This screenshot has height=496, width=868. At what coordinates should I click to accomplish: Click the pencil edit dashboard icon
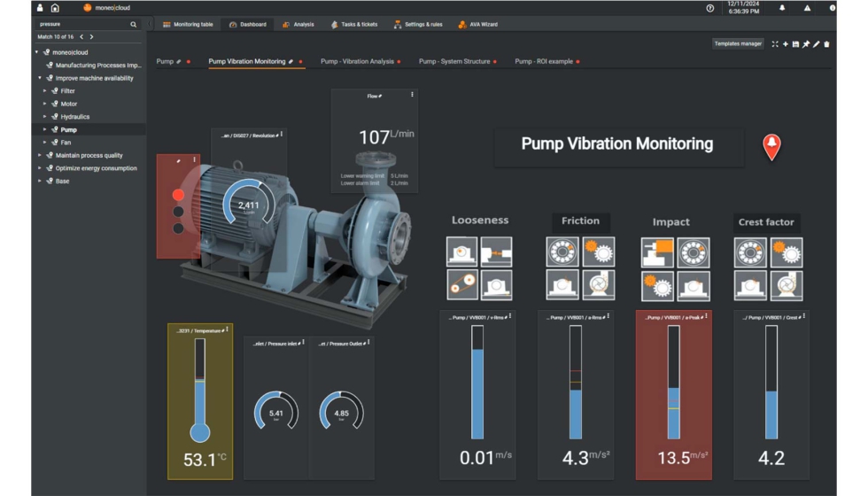[817, 44]
